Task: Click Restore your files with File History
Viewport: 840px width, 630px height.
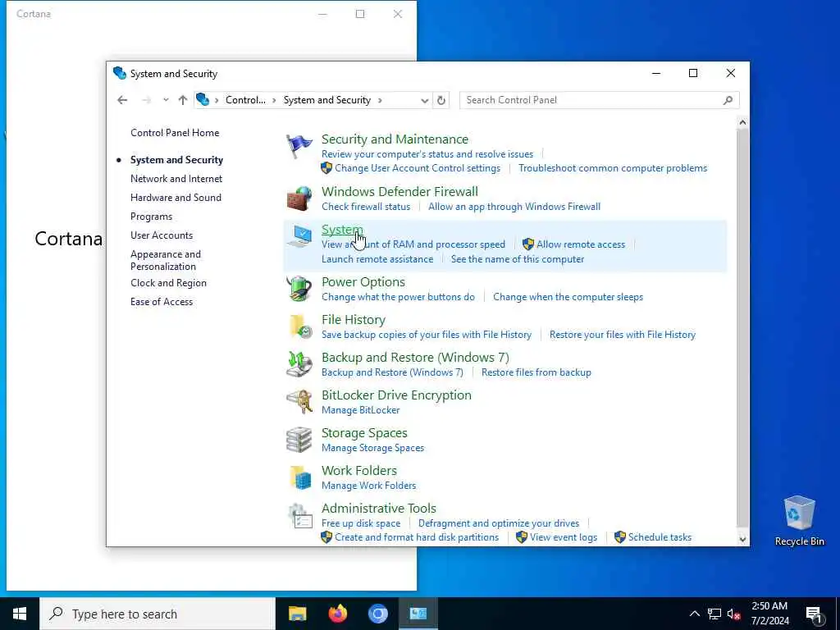Action: click(623, 335)
